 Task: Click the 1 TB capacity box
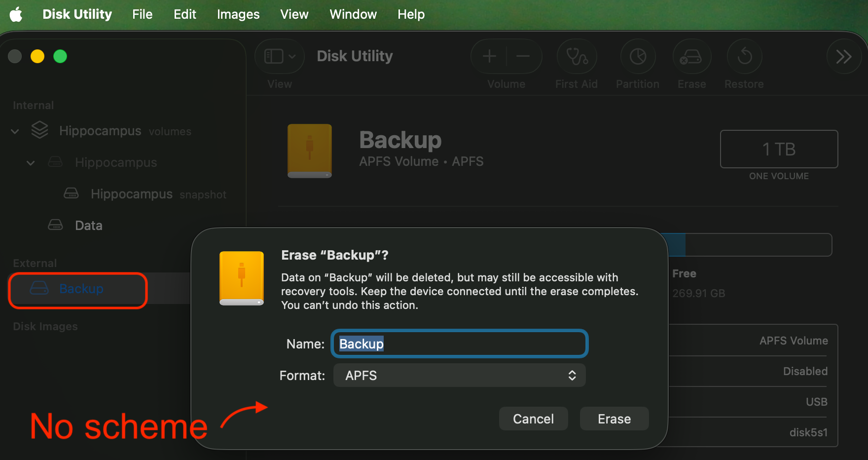click(x=779, y=149)
